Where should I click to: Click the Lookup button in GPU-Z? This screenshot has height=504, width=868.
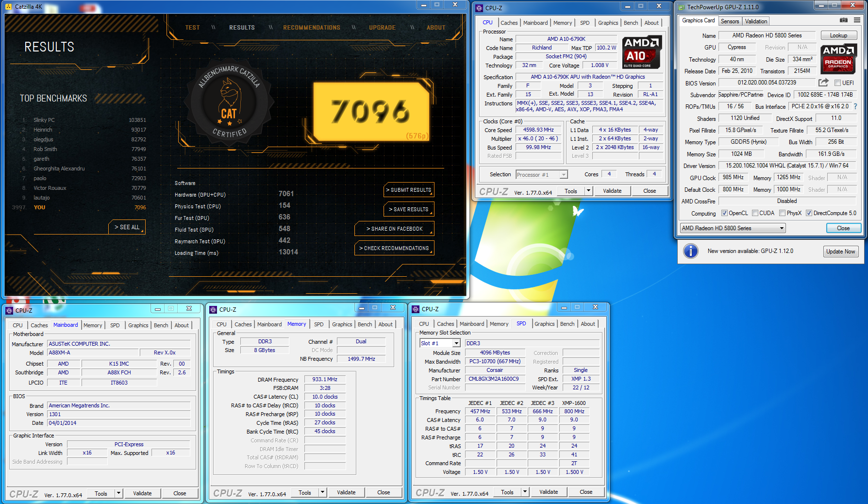point(838,35)
